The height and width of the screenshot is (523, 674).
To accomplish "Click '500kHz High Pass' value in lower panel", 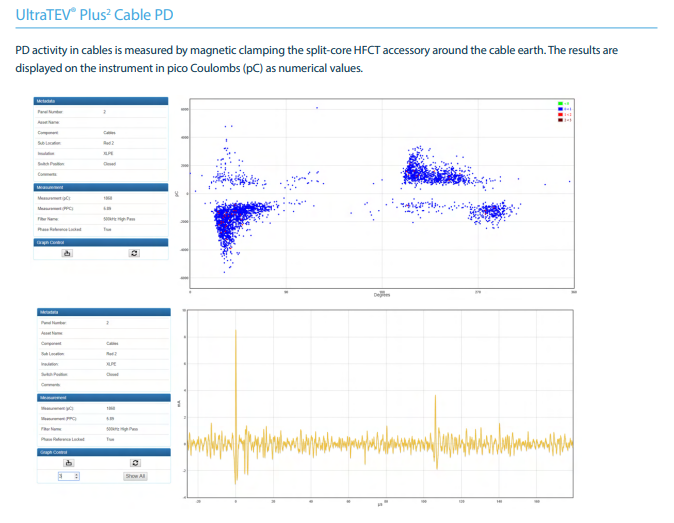I will coord(122,429).
